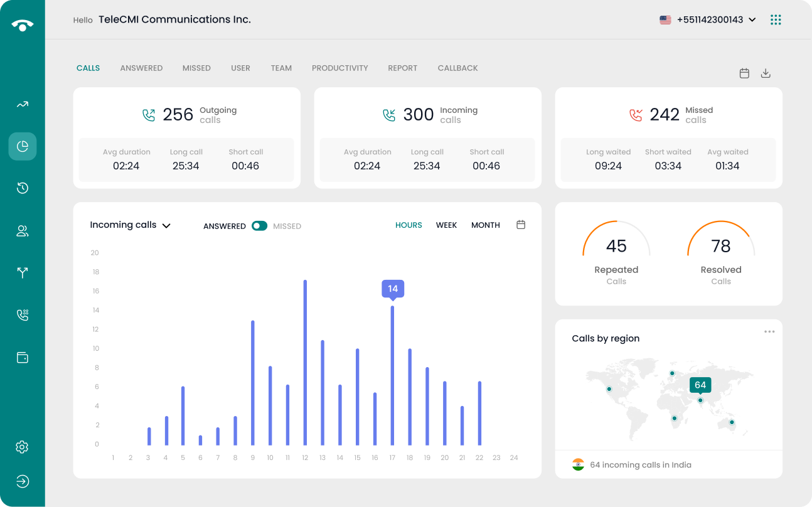Open the wallet icon in sidebar
The height and width of the screenshot is (507, 812).
pos(23,358)
